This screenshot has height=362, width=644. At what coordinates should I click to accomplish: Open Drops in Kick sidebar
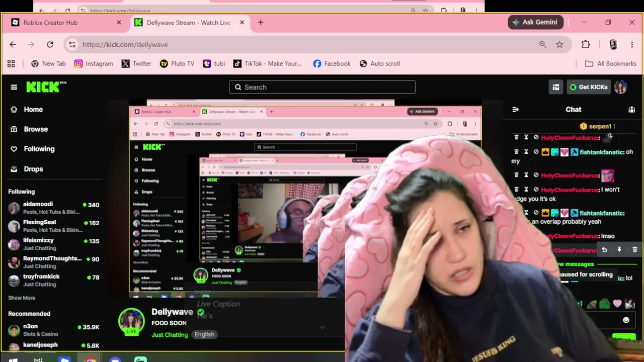27,168
